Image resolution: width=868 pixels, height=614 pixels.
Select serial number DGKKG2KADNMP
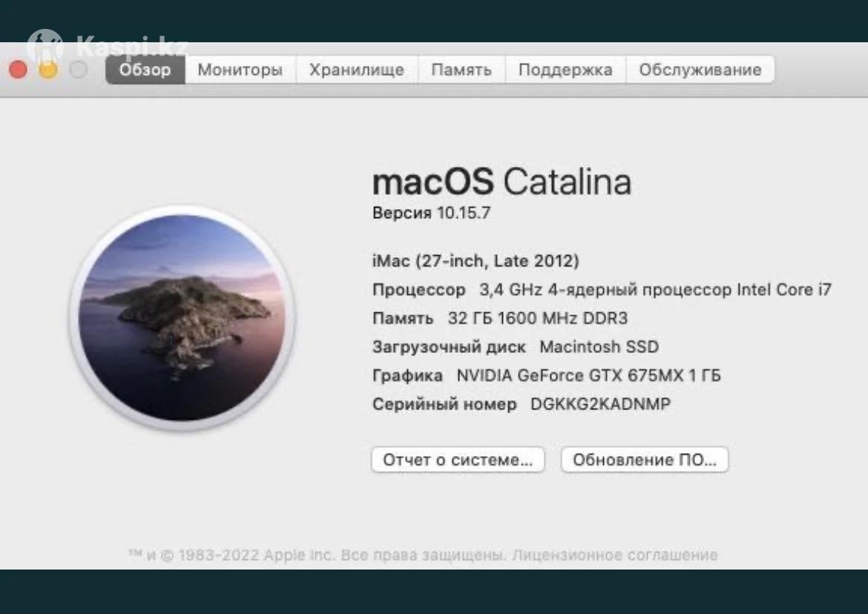pyautogui.click(x=600, y=404)
